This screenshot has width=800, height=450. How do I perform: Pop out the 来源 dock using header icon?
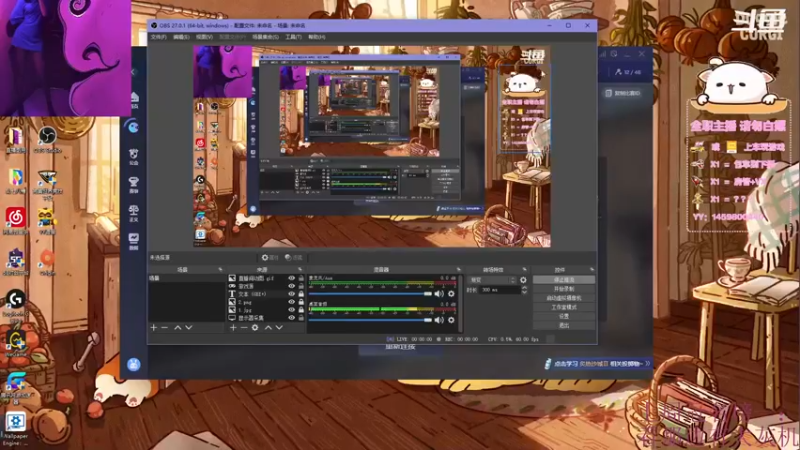(x=300, y=269)
